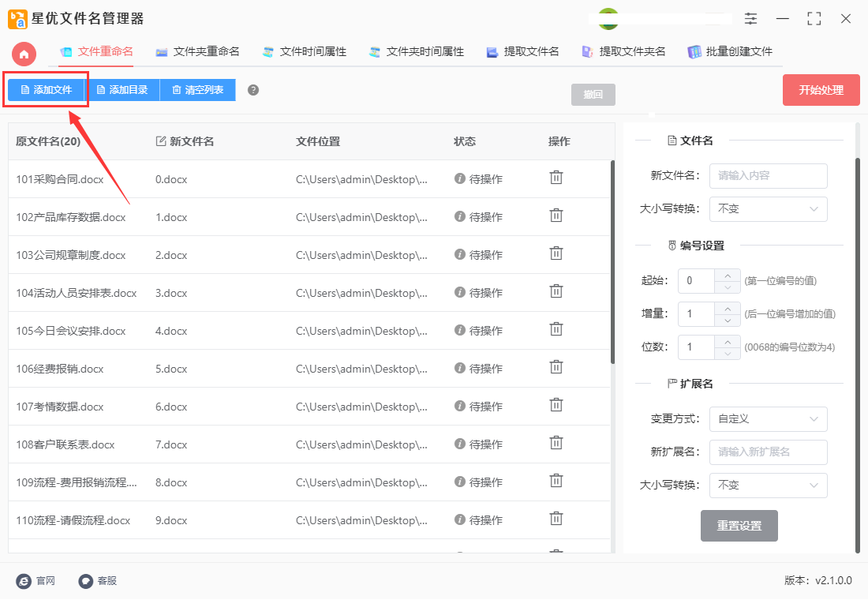Viewport: 868px width, 600px height.
Task: Click the 新文件名 input field
Action: coord(769,175)
